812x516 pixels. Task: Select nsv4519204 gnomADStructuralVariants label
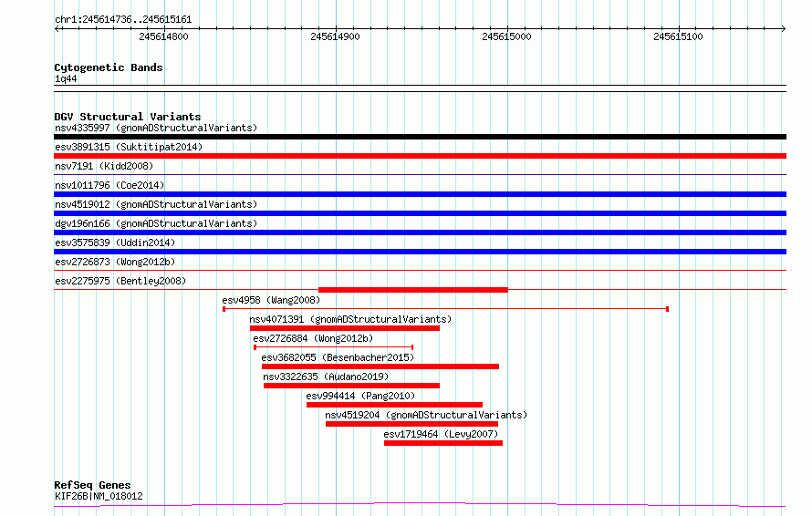coord(426,415)
